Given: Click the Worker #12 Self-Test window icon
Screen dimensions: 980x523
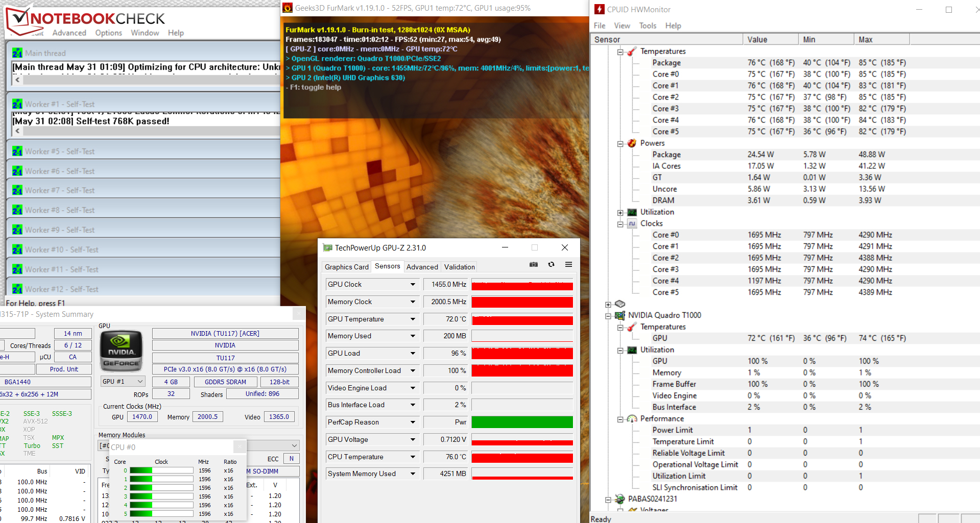Looking at the screenshot, I should 17,289.
